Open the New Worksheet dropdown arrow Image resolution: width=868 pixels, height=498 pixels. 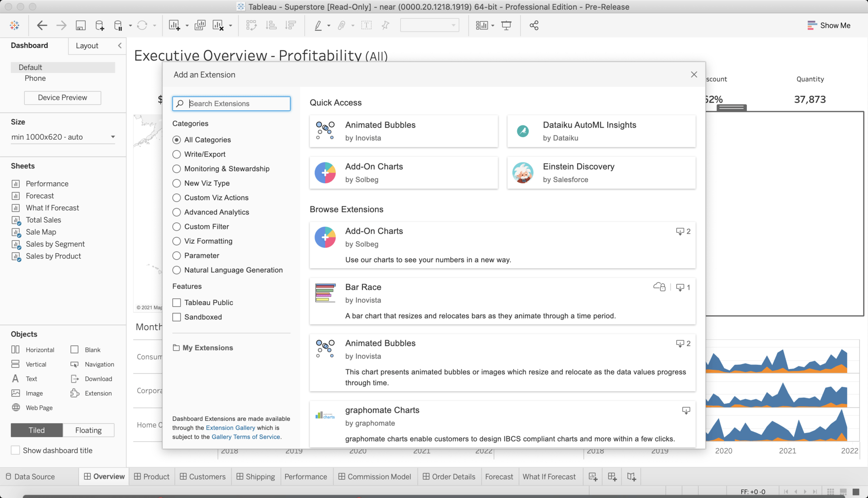187,26
